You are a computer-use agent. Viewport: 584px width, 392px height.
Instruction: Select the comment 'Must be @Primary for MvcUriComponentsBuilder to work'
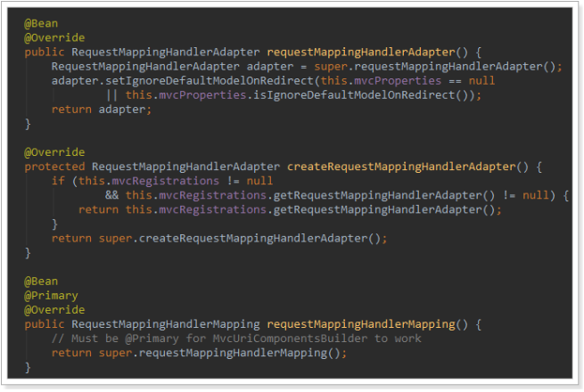pyautogui.click(x=236, y=339)
